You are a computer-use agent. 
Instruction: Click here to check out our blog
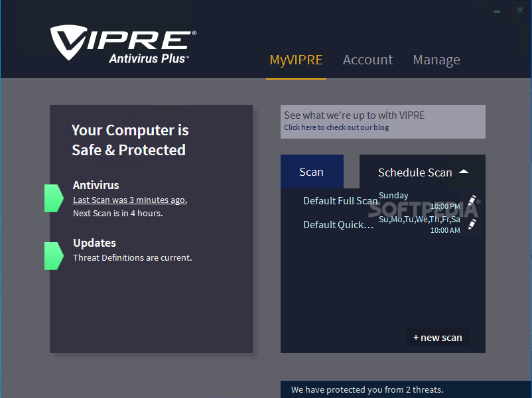click(x=336, y=127)
